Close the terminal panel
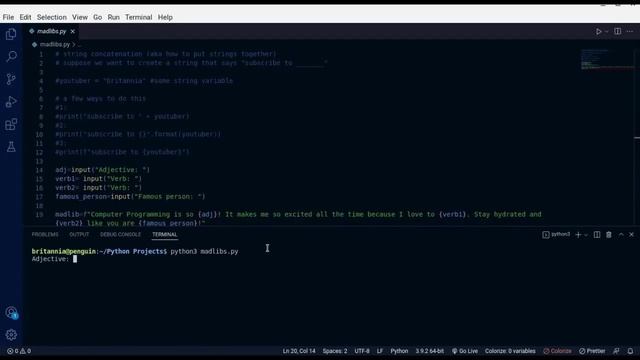 [631, 235]
